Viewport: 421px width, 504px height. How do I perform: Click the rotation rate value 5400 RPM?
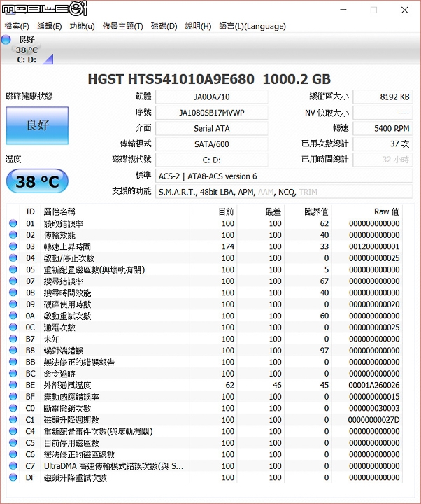[x=383, y=128]
